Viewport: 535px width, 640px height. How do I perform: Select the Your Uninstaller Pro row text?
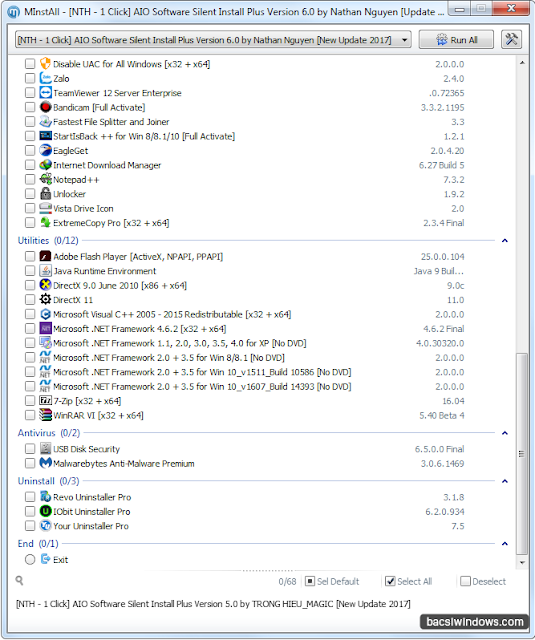[91, 526]
